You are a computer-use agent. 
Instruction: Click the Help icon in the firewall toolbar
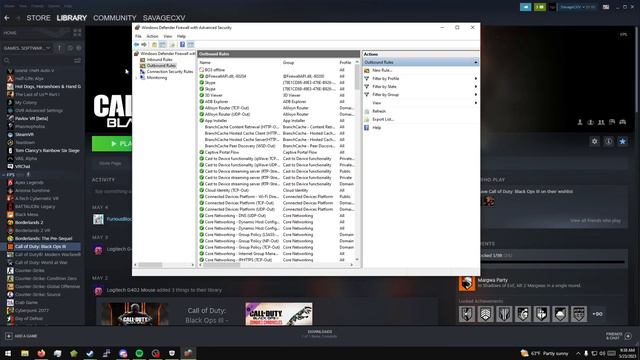(x=182, y=44)
